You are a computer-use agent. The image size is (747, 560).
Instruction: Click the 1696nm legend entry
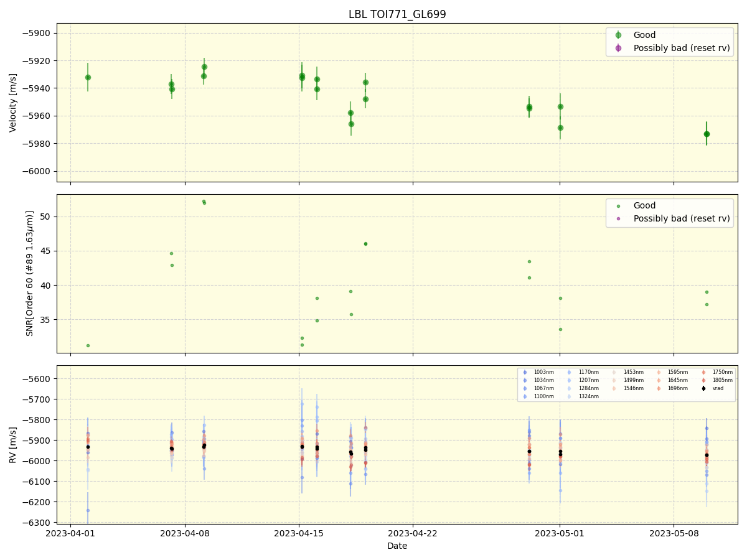point(678,388)
